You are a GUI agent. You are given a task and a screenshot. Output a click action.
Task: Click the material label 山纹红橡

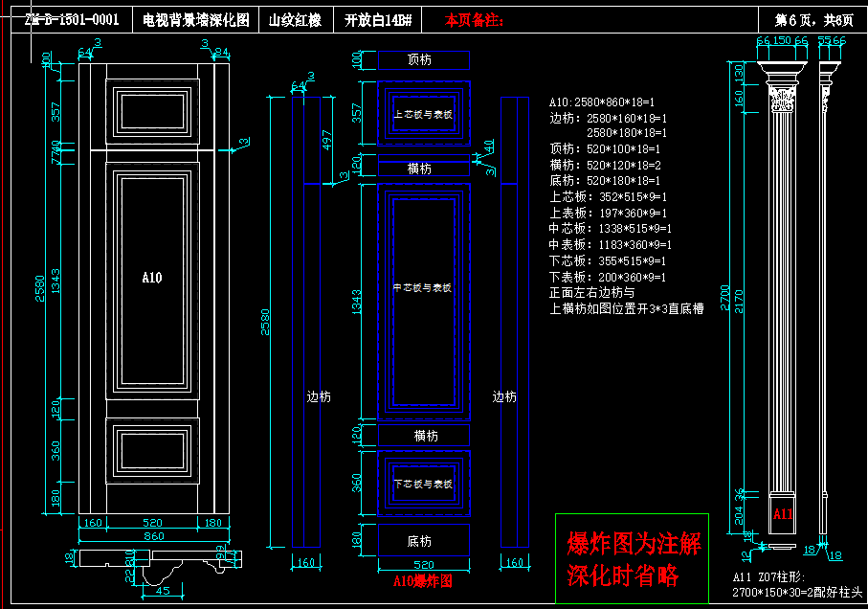[295, 20]
